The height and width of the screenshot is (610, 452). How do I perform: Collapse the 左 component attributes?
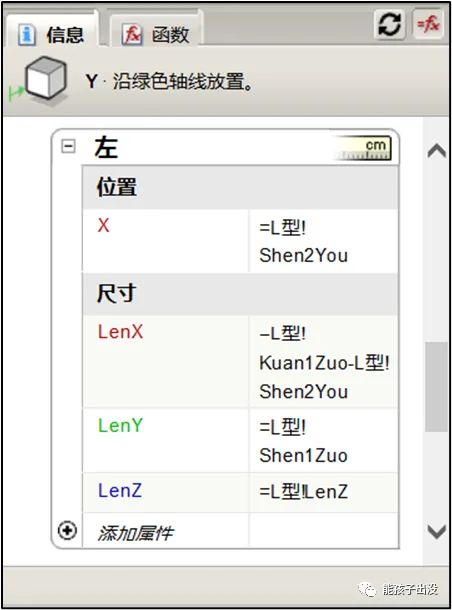coord(68,147)
